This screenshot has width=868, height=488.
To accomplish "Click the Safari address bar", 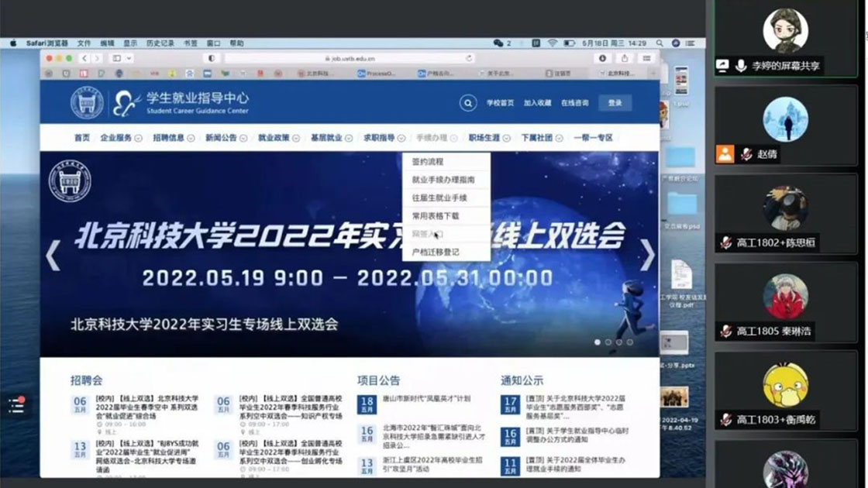I will (350, 58).
